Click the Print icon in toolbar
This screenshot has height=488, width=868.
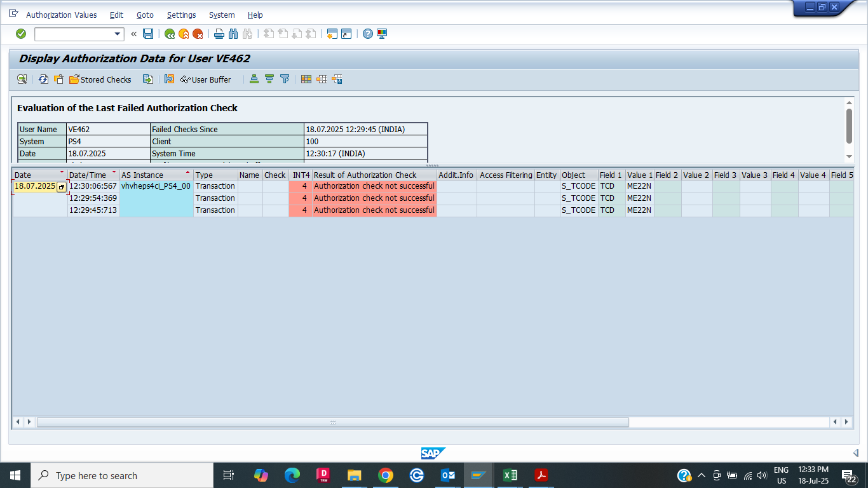(x=219, y=34)
